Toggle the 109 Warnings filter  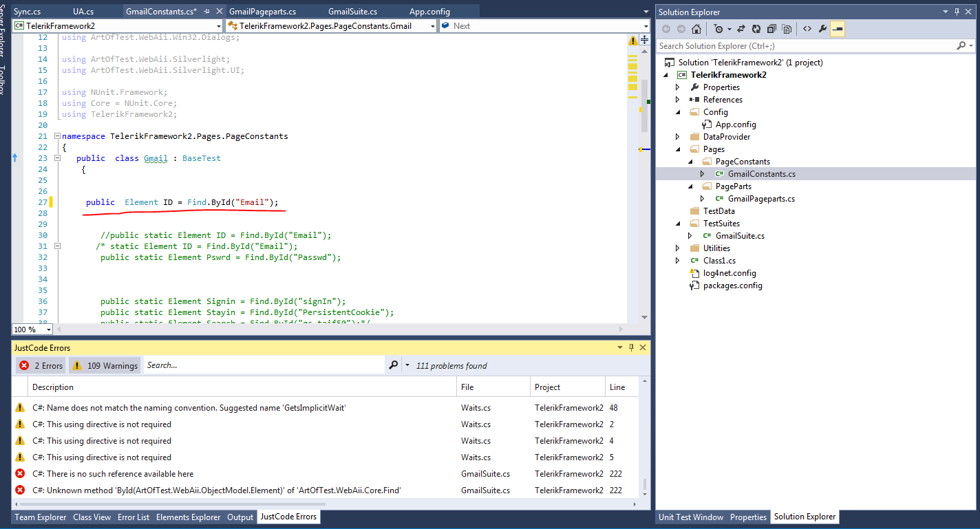tap(104, 365)
